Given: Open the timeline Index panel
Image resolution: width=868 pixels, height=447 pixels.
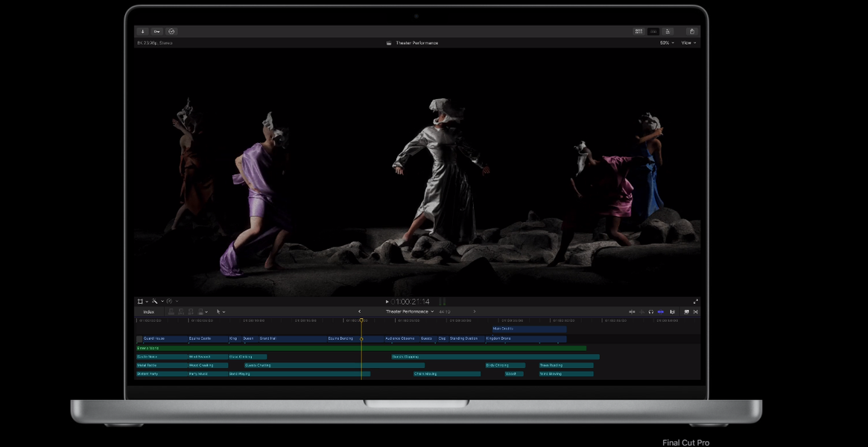Looking at the screenshot, I should click(149, 311).
